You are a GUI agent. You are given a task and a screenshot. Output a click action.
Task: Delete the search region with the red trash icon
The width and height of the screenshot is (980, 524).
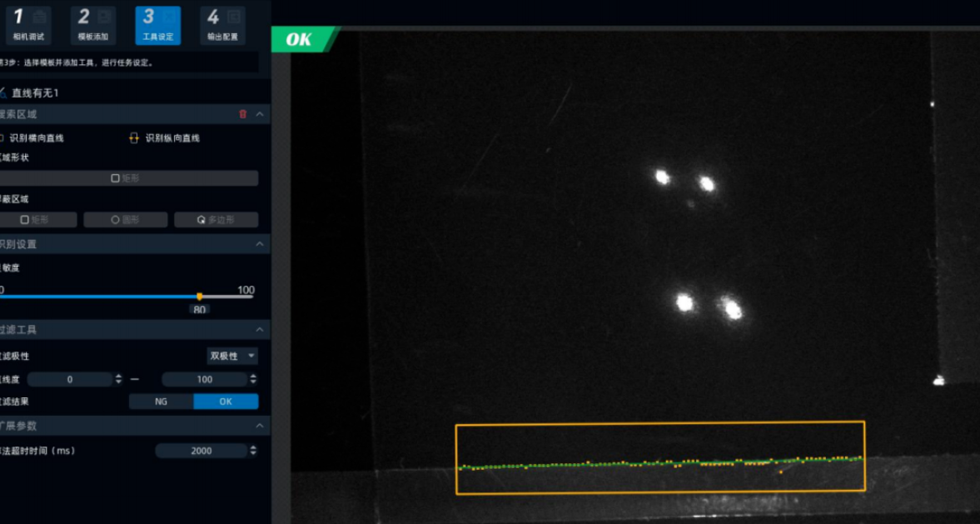pos(243,114)
